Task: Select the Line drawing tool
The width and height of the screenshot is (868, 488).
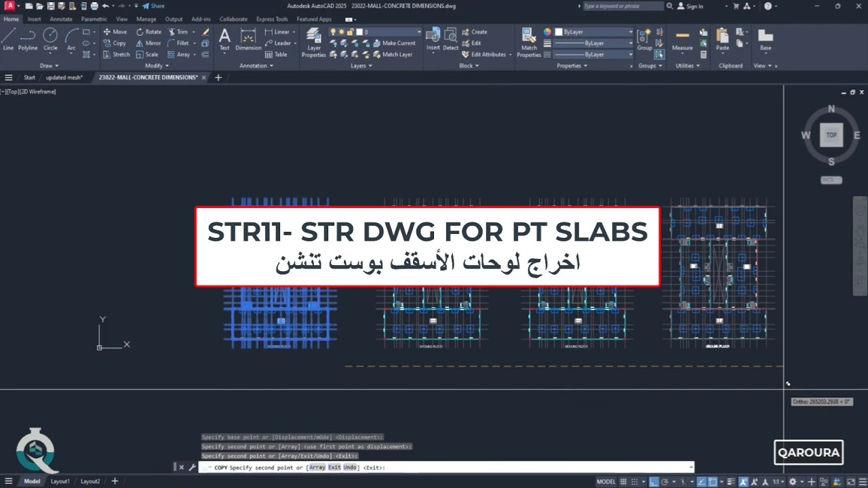Action: click(x=8, y=39)
